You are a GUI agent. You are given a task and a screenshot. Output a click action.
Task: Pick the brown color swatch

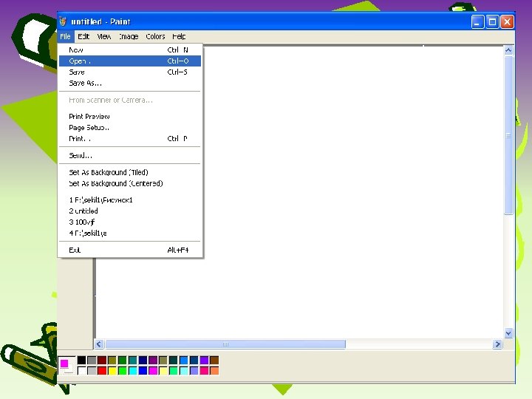pos(214,360)
